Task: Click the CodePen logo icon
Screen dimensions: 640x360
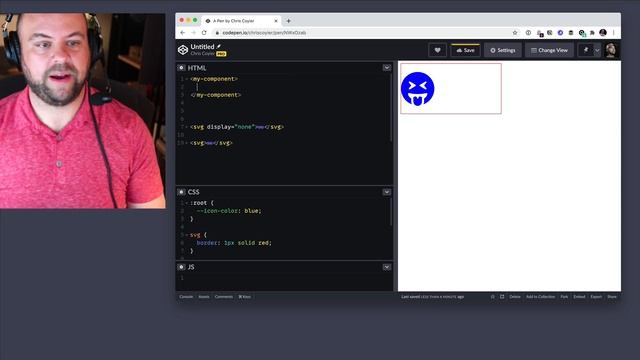Action: click(x=182, y=50)
